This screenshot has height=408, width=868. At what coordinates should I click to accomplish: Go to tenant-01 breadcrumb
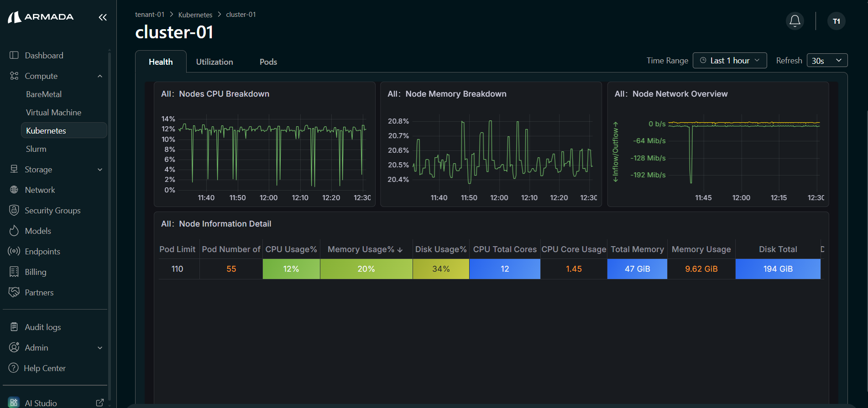(150, 15)
